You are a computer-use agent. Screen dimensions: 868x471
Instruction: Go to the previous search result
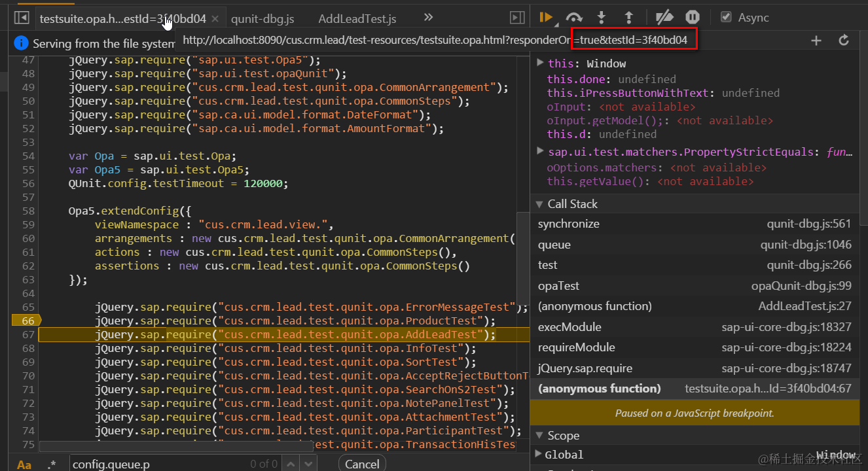coord(291,464)
